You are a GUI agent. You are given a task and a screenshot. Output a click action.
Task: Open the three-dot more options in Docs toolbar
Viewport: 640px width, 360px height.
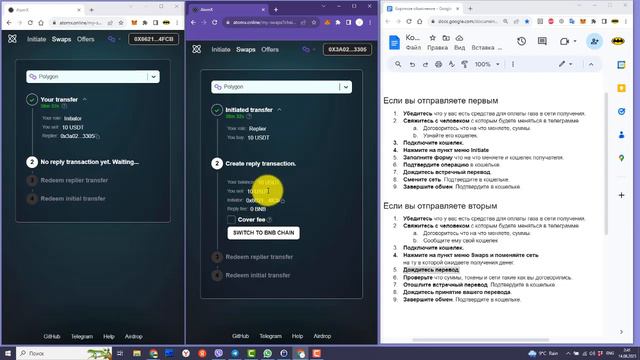pos(513,64)
